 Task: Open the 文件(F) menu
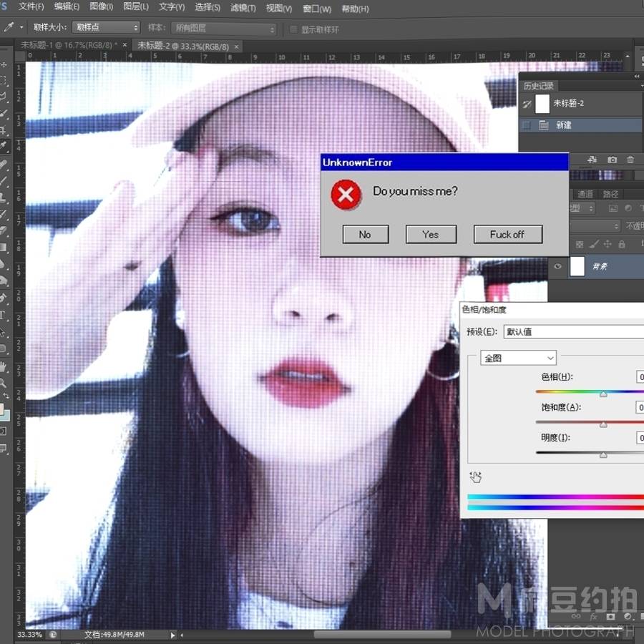pyautogui.click(x=31, y=6)
